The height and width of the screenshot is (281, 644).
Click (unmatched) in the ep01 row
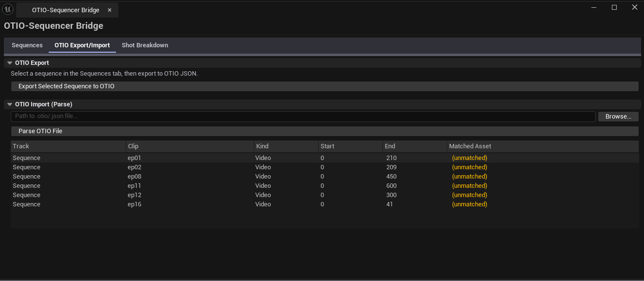pos(470,158)
